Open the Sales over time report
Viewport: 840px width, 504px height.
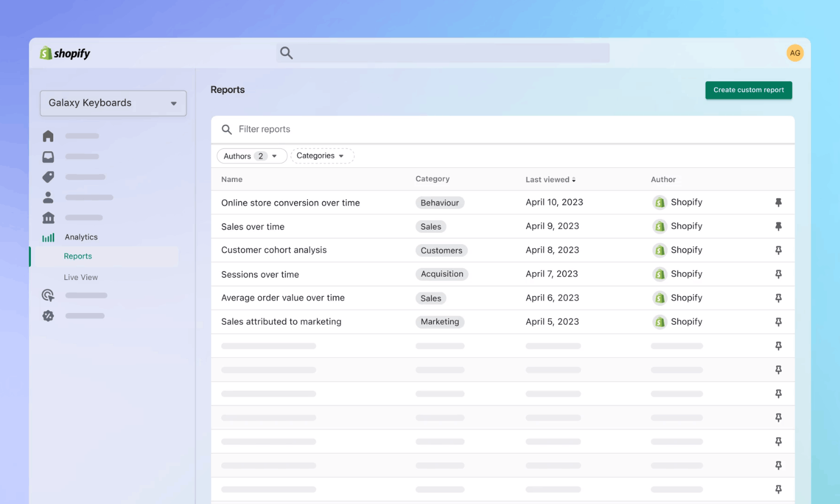253,227
